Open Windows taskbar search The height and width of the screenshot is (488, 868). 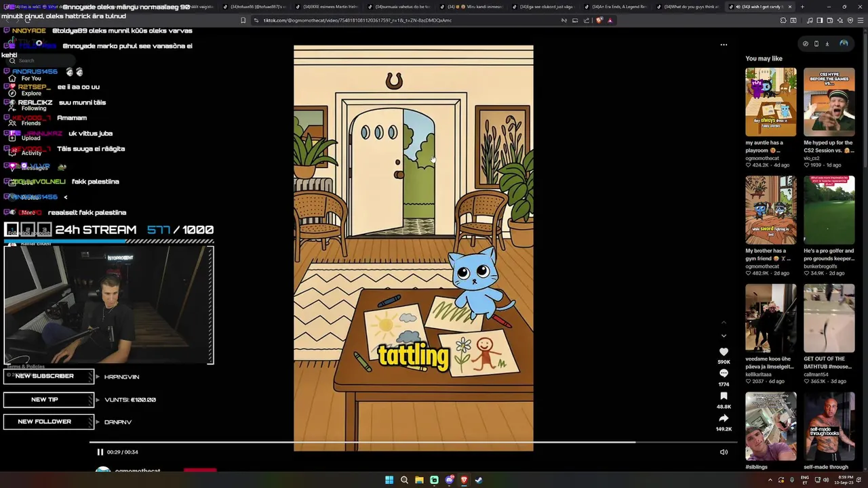(x=404, y=480)
